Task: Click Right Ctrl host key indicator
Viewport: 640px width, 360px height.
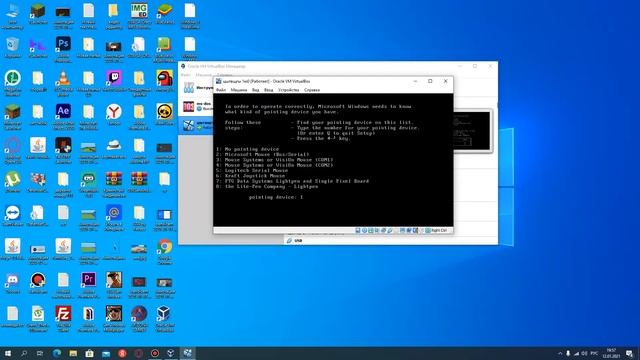Action: [x=439, y=231]
